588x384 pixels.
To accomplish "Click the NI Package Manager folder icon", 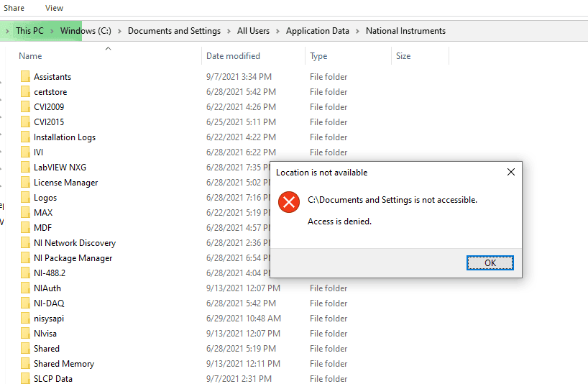I will (25, 258).
